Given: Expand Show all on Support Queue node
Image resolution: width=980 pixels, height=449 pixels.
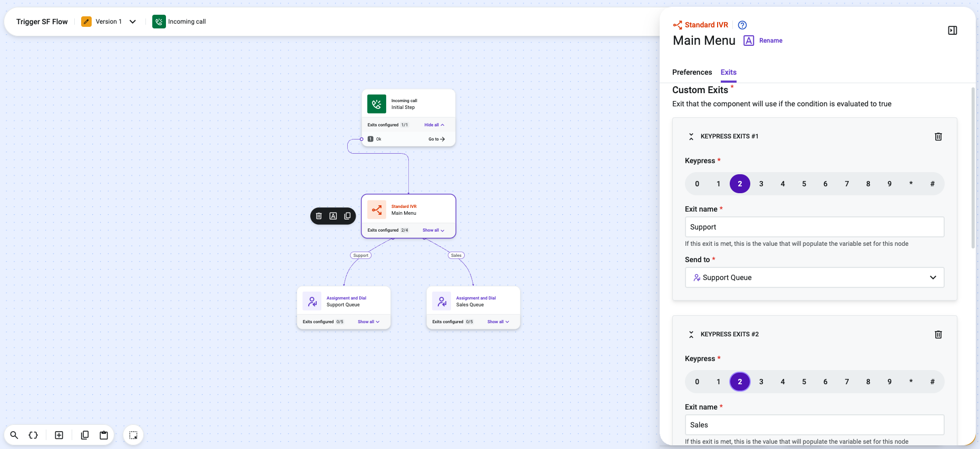Looking at the screenshot, I should tap(368, 322).
